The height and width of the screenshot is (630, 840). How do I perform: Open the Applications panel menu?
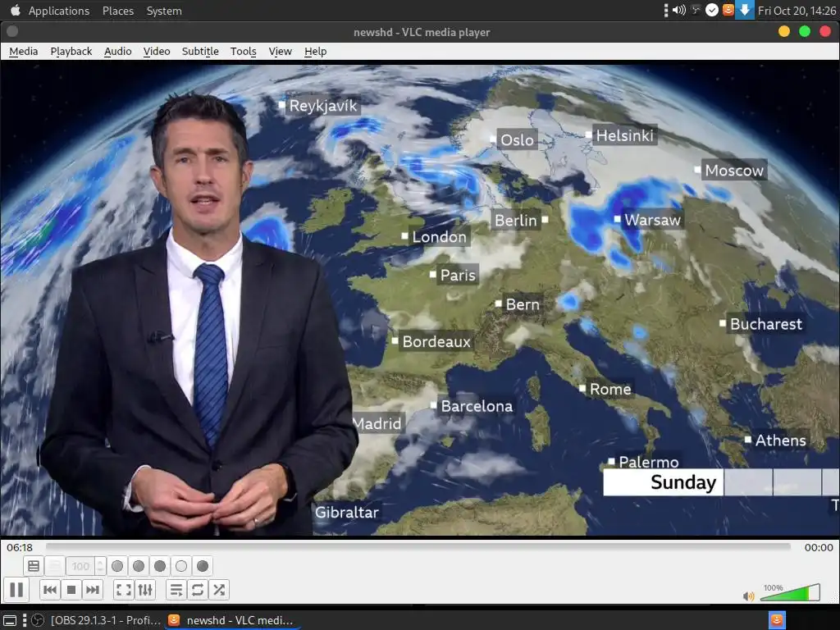tap(59, 11)
